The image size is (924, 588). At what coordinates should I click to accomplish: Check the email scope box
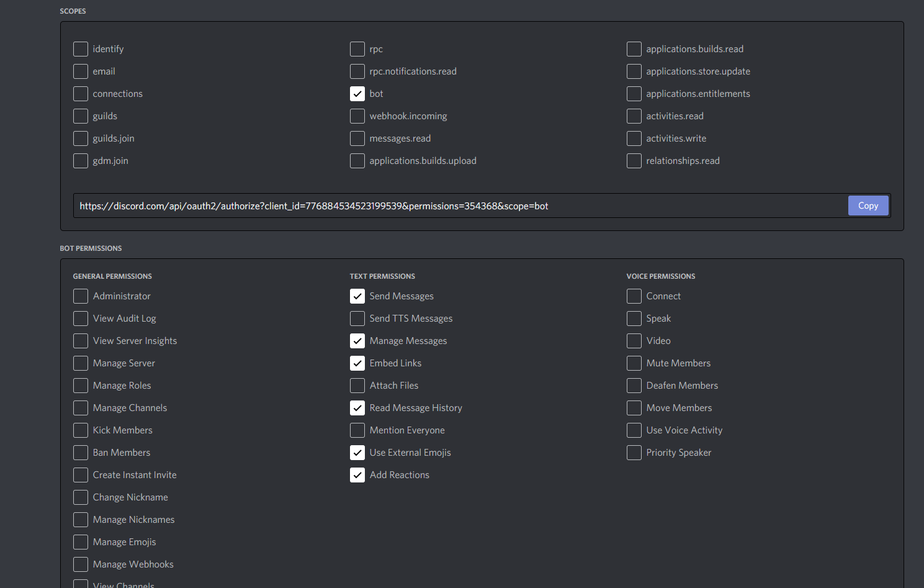pos(81,71)
